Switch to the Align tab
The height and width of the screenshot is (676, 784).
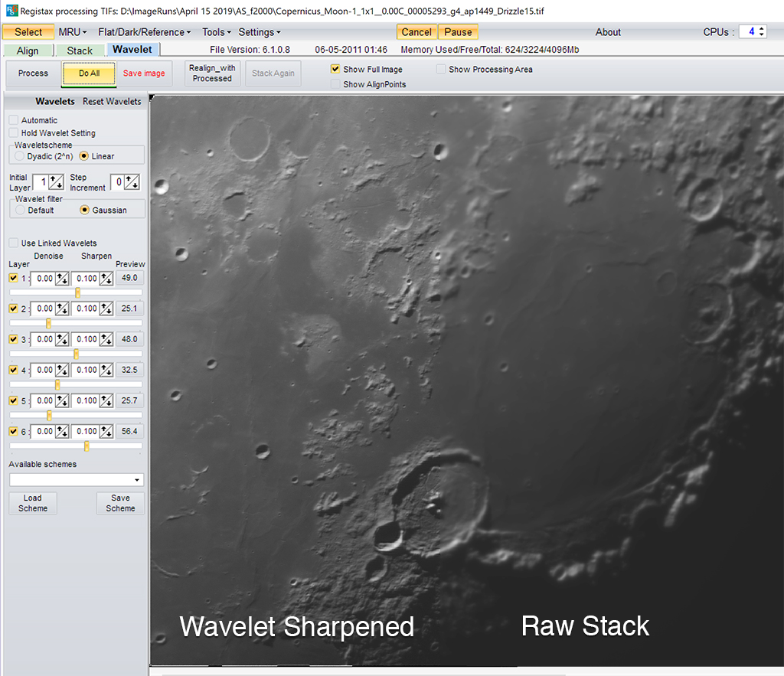pyautogui.click(x=28, y=50)
